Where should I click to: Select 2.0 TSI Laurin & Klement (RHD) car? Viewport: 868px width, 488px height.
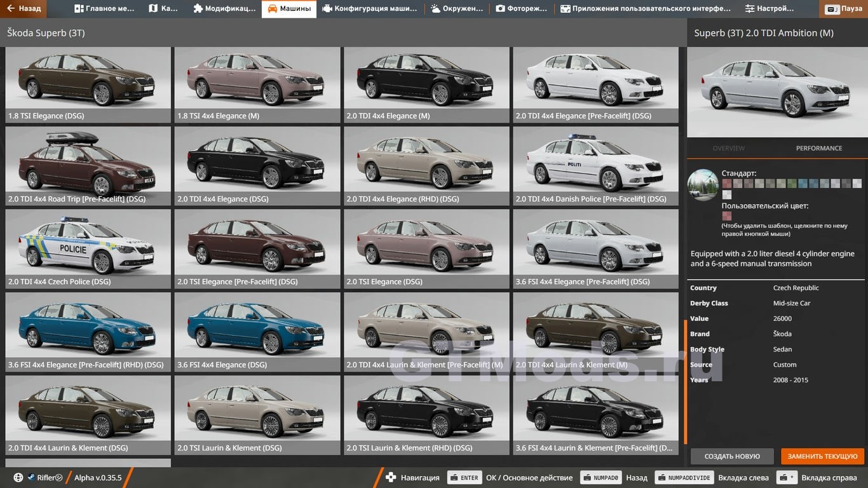pyautogui.click(x=426, y=415)
